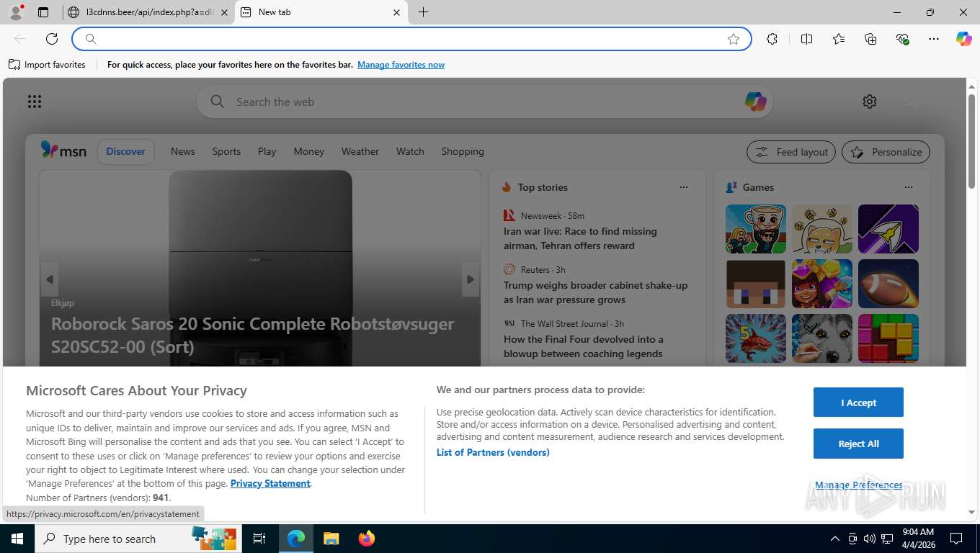
Task: Open the Play section
Action: [267, 151]
